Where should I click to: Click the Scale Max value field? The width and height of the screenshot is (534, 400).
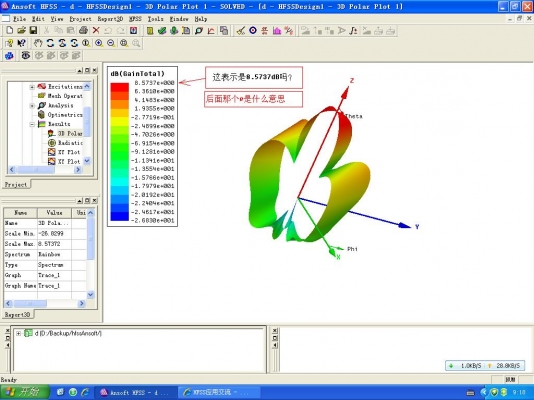tap(54, 244)
